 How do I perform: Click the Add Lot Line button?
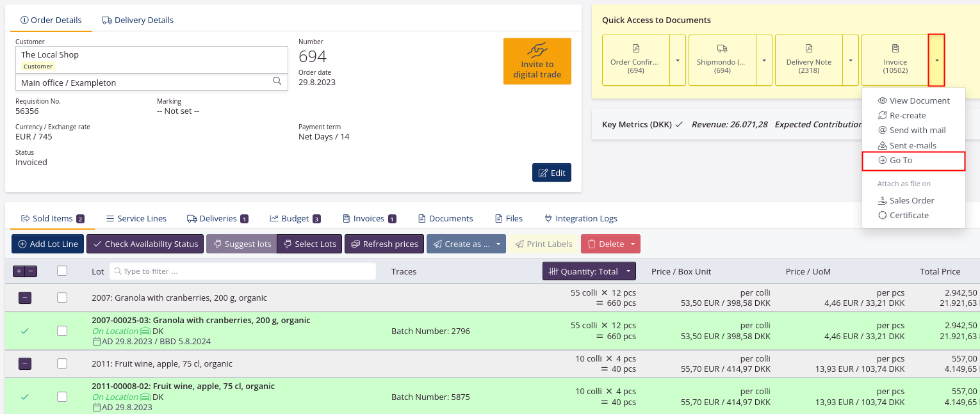tap(47, 244)
